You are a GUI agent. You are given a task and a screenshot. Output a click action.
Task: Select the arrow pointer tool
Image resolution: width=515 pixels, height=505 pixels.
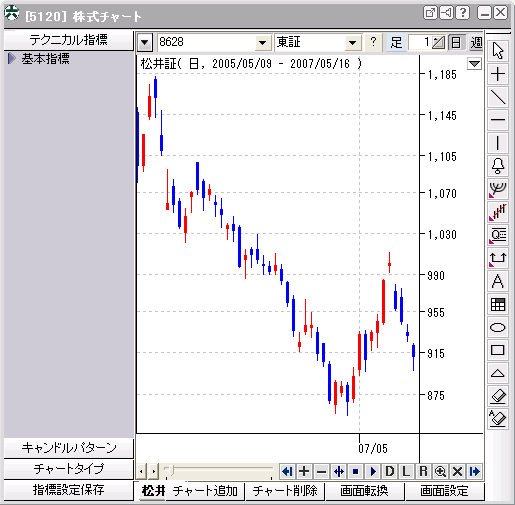[498, 51]
